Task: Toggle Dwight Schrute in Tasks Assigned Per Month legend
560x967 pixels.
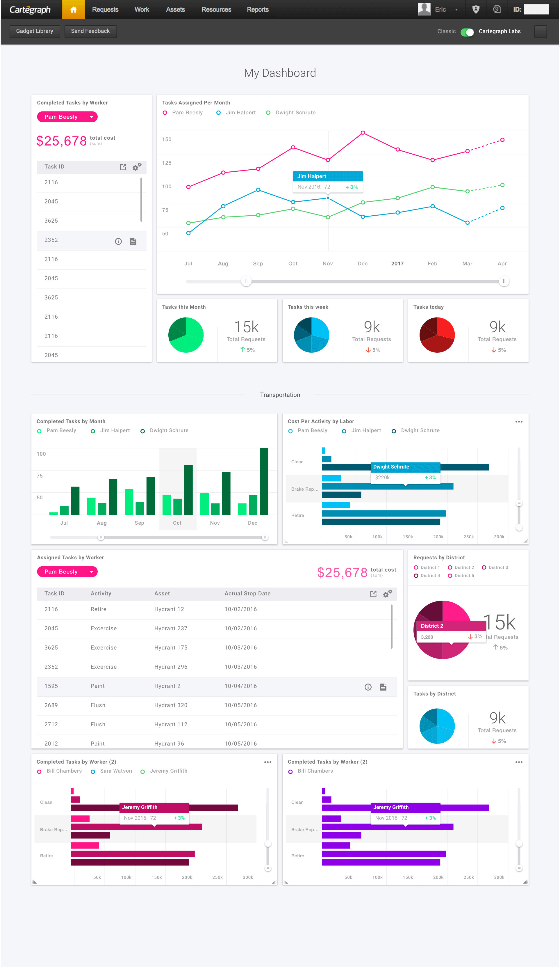Action: tap(291, 112)
